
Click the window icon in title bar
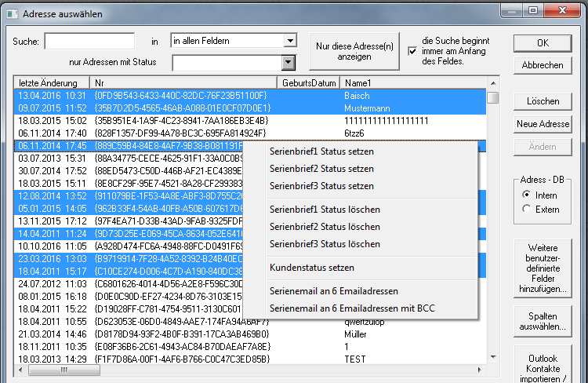coord(11,13)
